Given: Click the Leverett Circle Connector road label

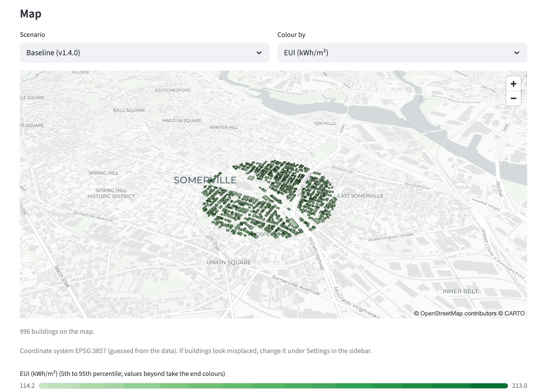Looking at the screenshot, I should [x=503, y=253].
